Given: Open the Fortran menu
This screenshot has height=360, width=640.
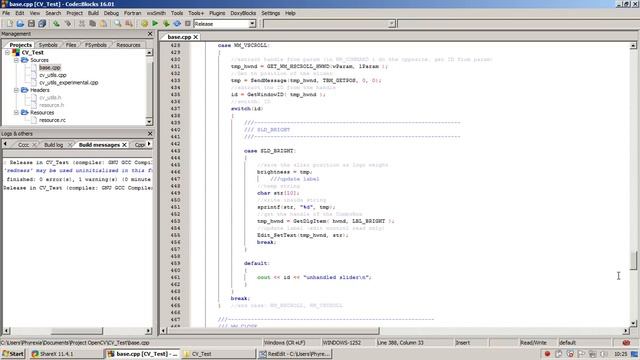Looking at the screenshot, I should coord(132,13).
